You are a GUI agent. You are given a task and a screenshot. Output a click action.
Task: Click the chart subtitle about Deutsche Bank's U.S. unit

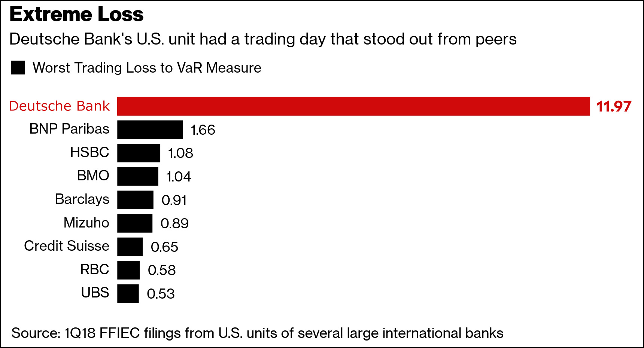[x=262, y=39]
